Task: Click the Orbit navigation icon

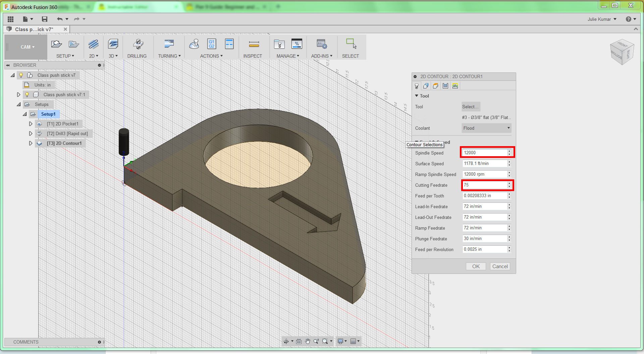Action: [286, 341]
